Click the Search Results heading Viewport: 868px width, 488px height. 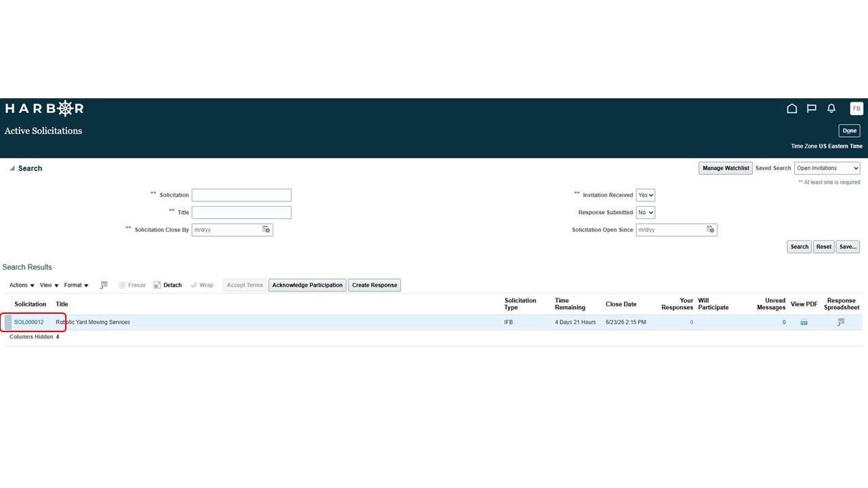click(27, 267)
